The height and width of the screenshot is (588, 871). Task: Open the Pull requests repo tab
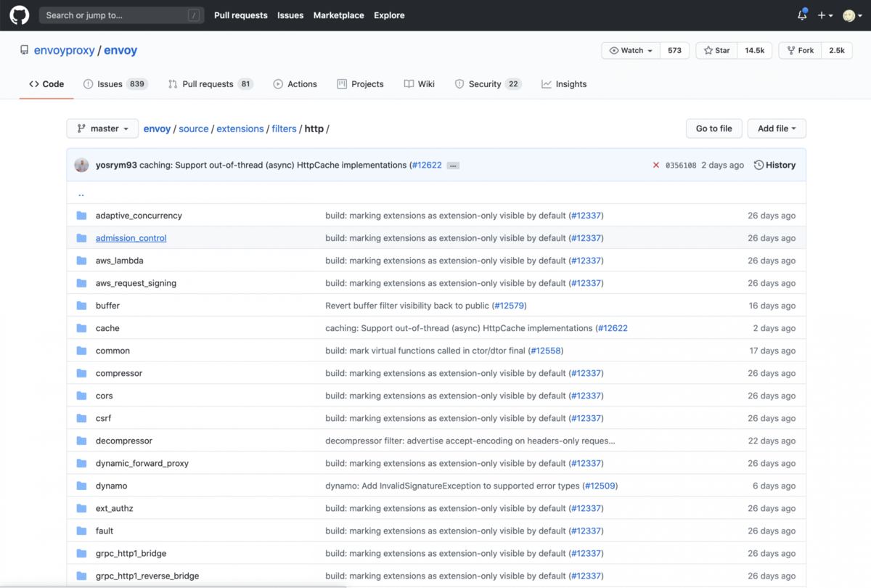(210, 84)
